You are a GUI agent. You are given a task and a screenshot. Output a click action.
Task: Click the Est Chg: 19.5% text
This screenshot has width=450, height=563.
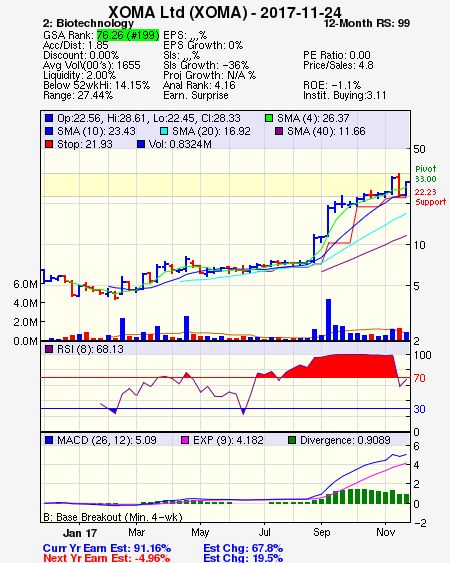click(x=243, y=558)
